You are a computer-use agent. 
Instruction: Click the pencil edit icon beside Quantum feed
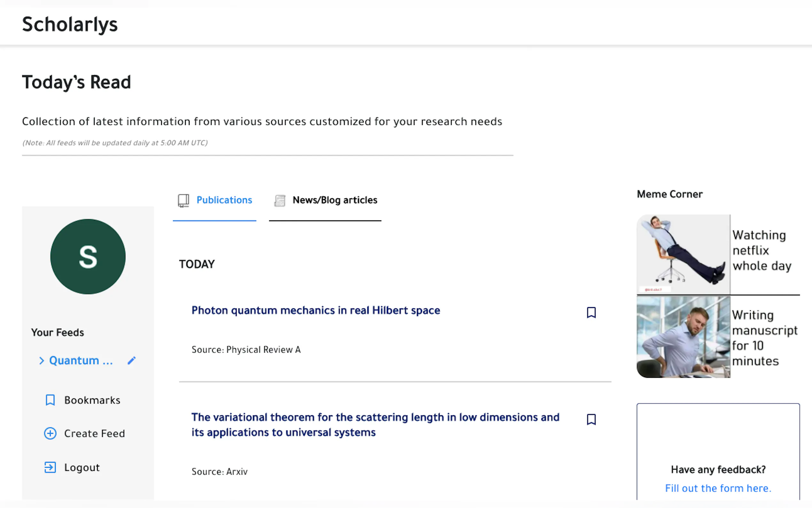point(131,361)
